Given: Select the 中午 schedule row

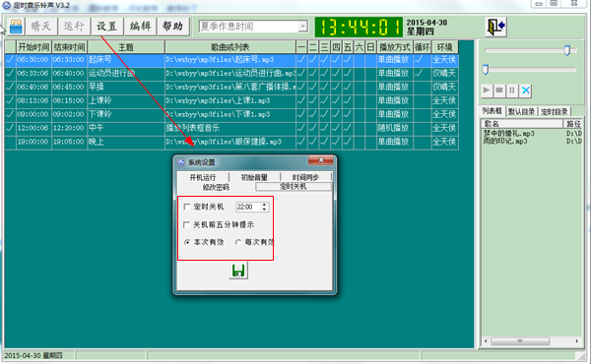Looking at the screenshot, I should click(231, 128).
